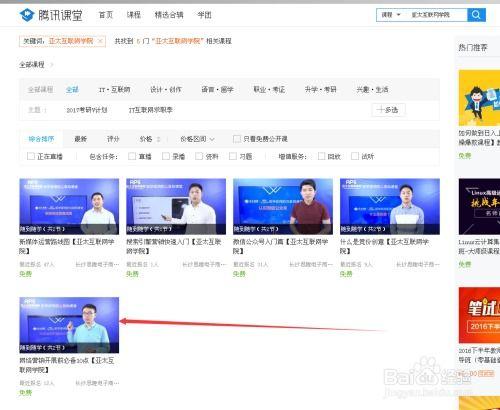Sort results by 最新

click(x=81, y=139)
